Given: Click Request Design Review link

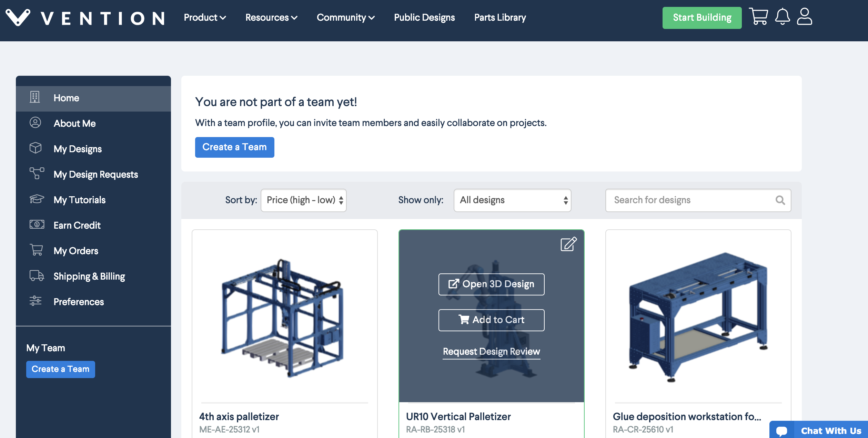Looking at the screenshot, I should pyautogui.click(x=491, y=351).
